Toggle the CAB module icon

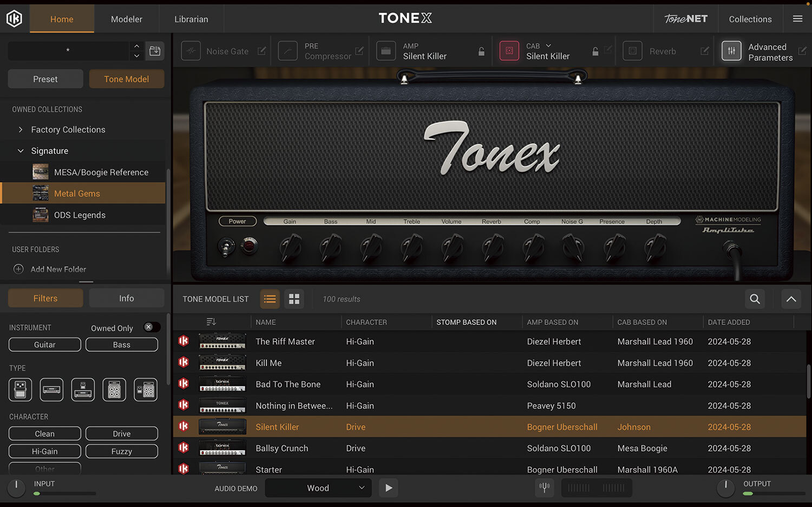point(509,51)
